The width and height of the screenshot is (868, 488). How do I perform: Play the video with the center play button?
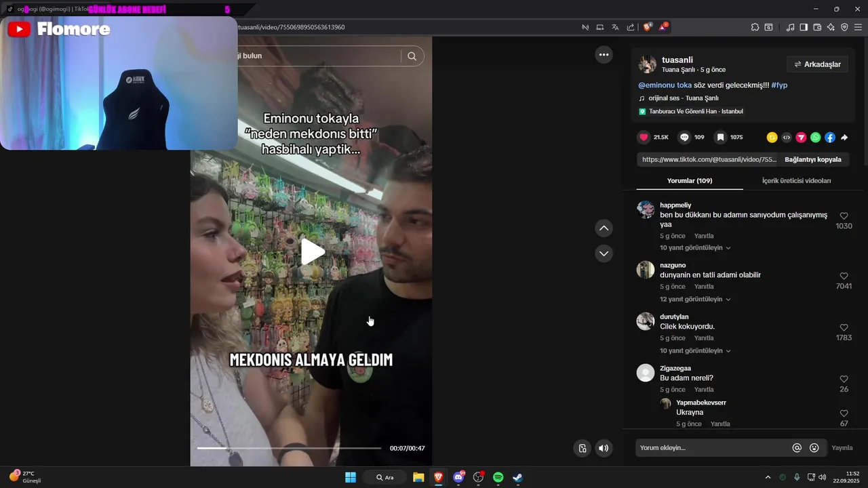pos(312,251)
